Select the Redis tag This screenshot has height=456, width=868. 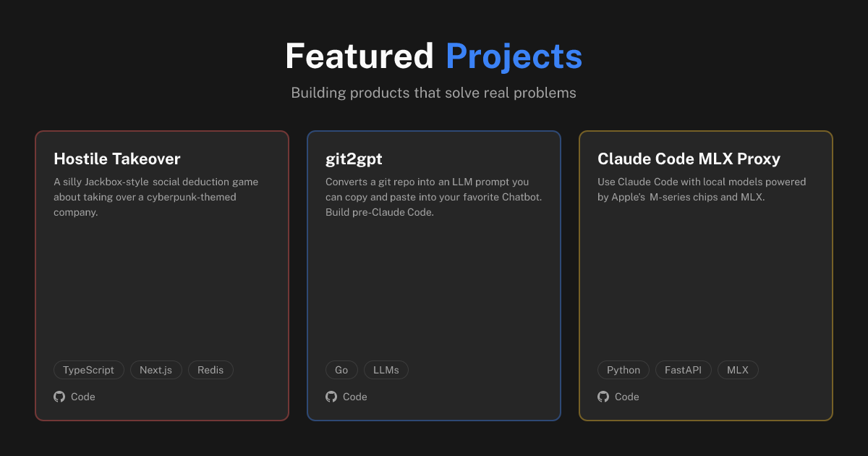(x=210, y=370)
